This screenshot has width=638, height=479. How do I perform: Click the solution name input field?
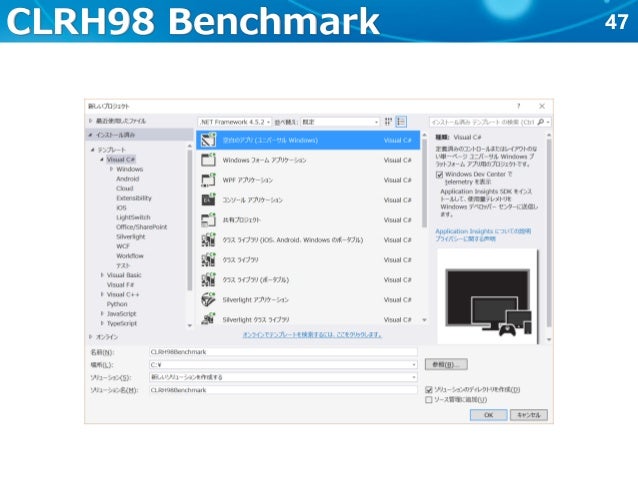pyautogui.click(x=284, y=390)
